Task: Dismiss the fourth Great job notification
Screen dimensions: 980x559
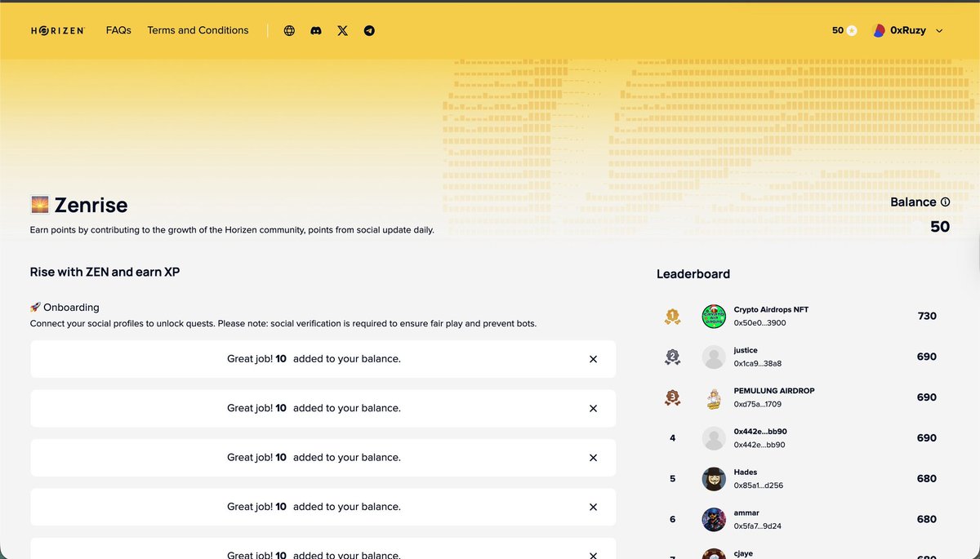Action: (x=594, y=507)
